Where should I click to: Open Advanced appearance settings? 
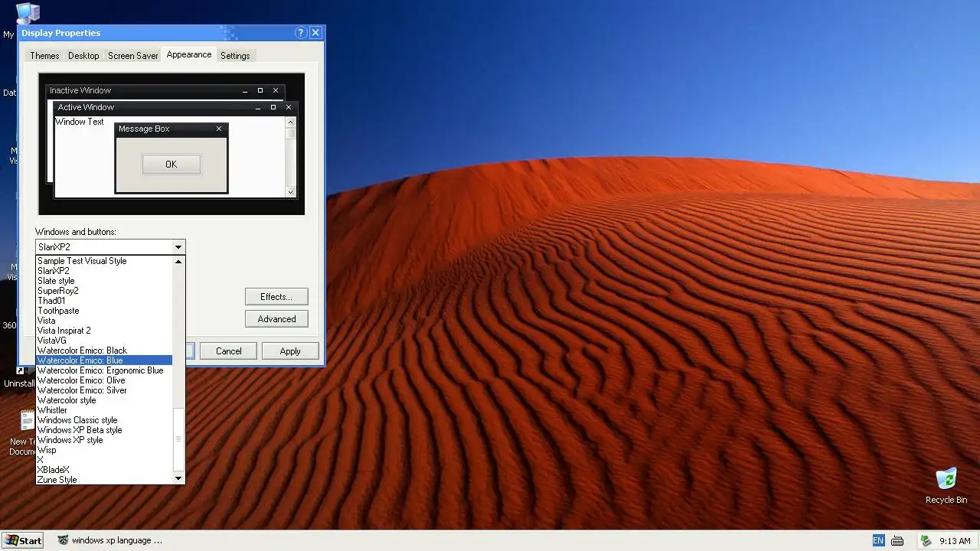[x=276, y=319]
